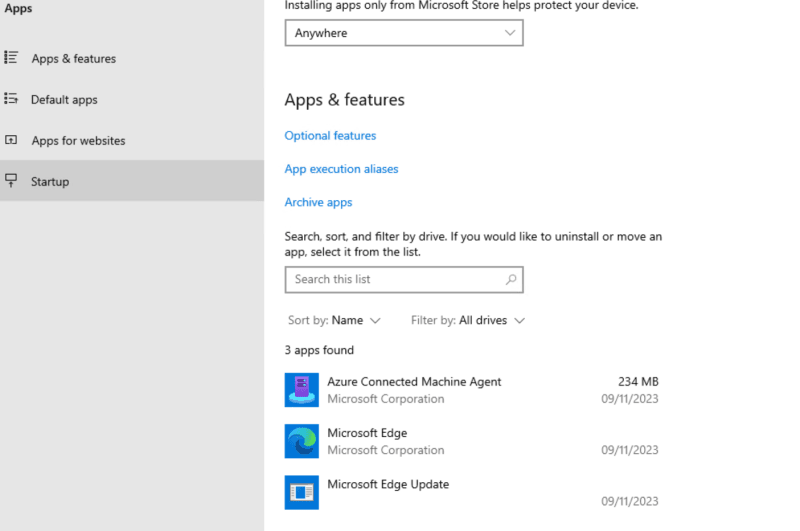Open Apps for websites settings
The image size is (800, 531).
point(132,140)
